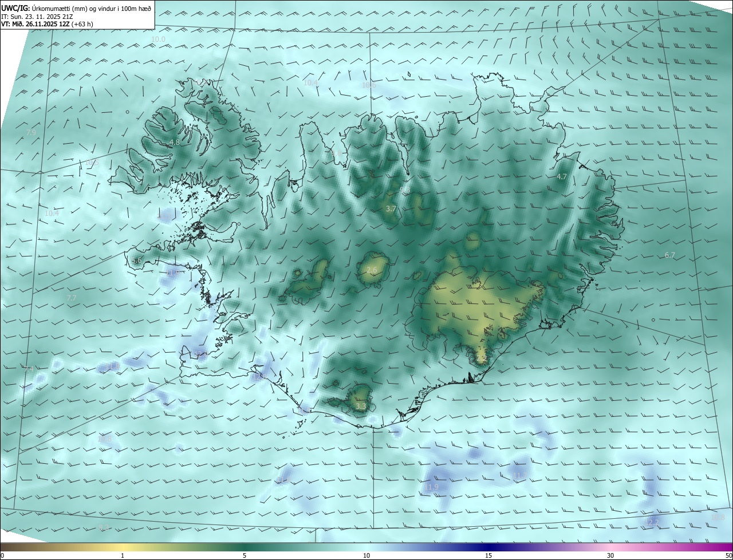Click the 0 tick on the color scale
Viewport: 733px width, 560px height.
point(2,555)
